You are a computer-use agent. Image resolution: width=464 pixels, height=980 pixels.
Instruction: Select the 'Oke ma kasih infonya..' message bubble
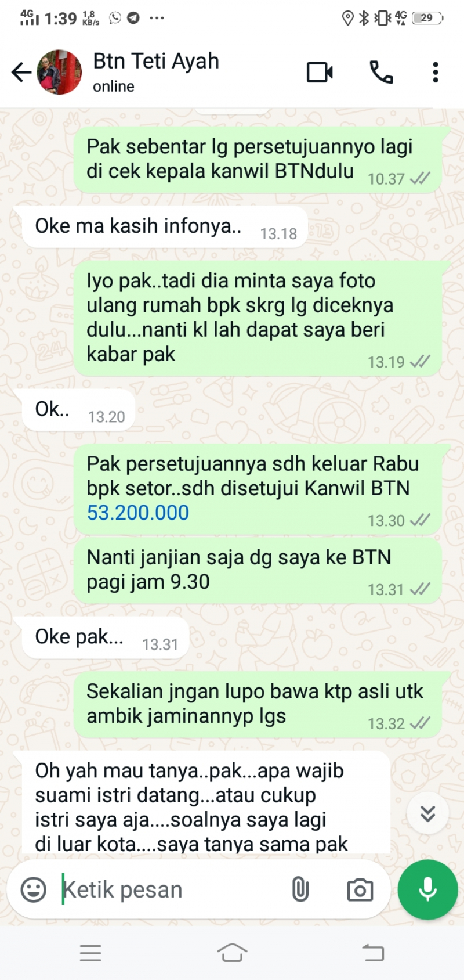point(165,226)
